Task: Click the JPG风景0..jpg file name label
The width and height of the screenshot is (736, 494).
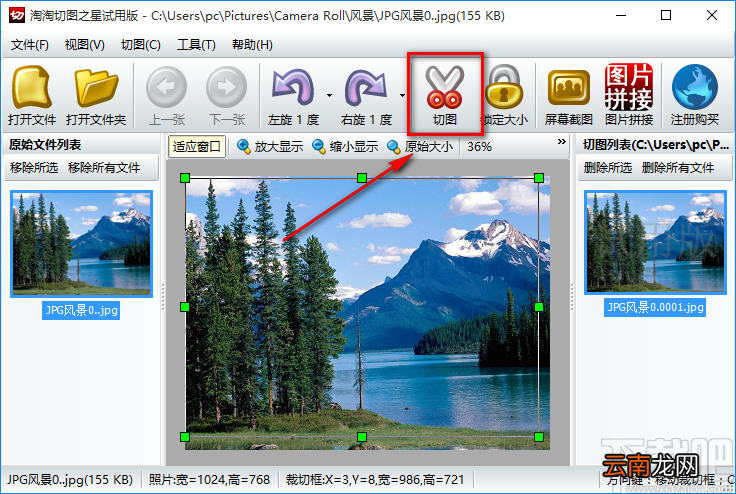Action: coord(81,310)
